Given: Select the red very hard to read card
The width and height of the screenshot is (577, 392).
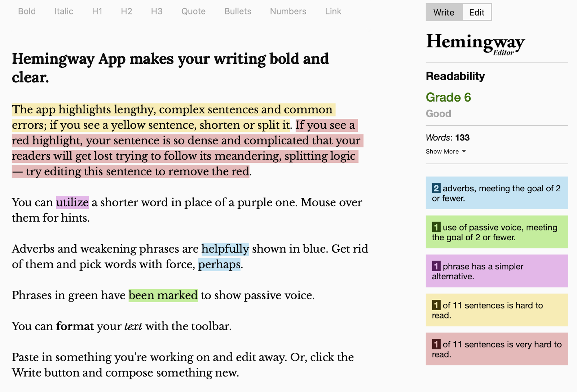Looking at the screenshot, I should 497,349.
